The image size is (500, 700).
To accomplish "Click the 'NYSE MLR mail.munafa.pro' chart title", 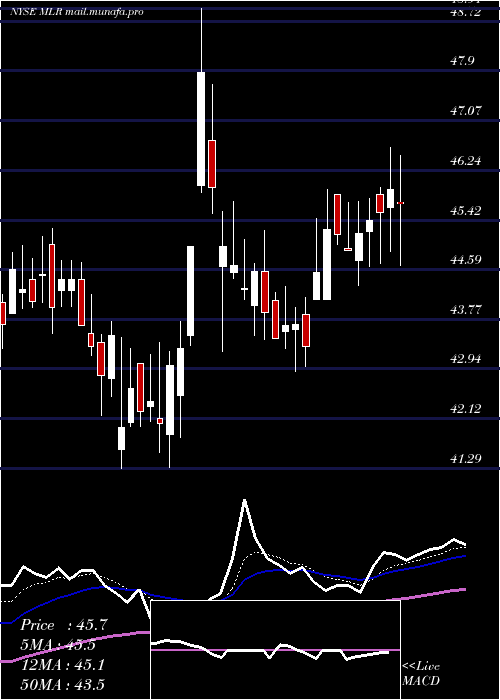I will 77,12.
